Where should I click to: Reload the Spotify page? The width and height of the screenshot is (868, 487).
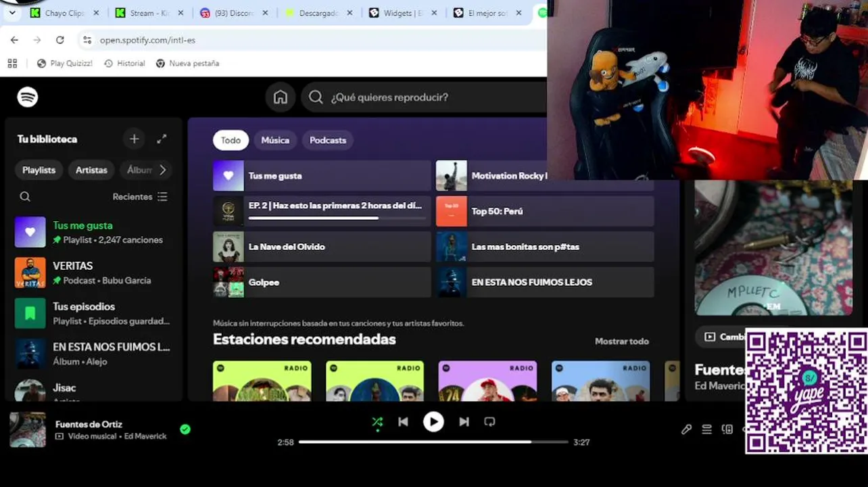59,40
